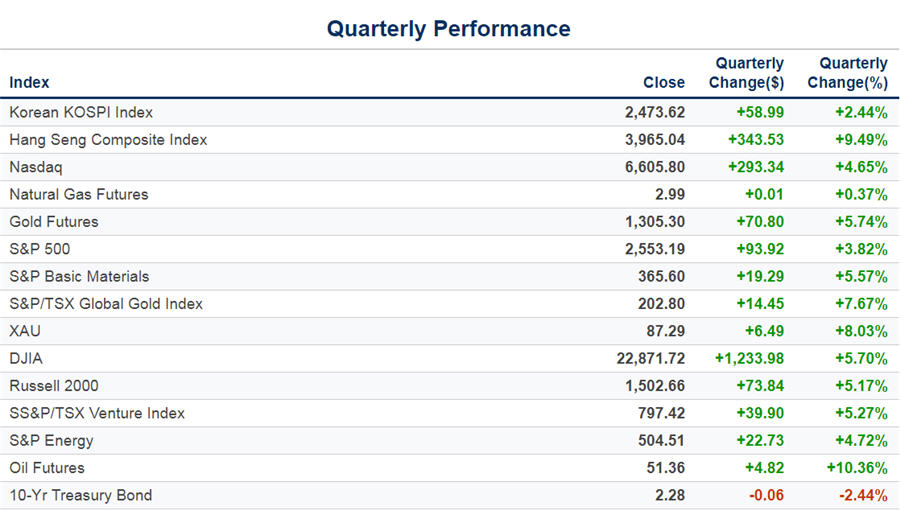
Task: Click the Quarterly Change($) column header
Action: tap(746, 73)
